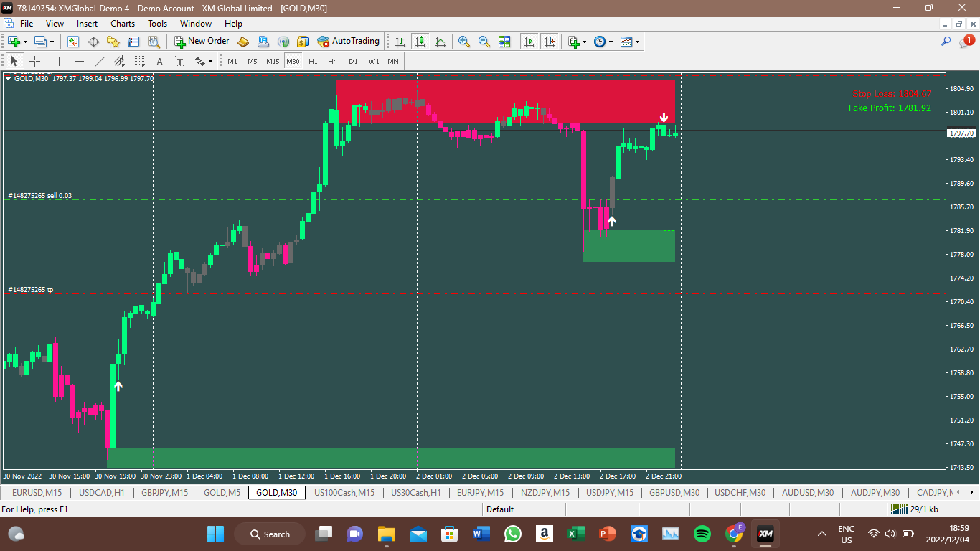This screenshot has height=551, width=980.
Task: Switch to the USDCAD,H1 chart tab
Action: coord(102,492)
